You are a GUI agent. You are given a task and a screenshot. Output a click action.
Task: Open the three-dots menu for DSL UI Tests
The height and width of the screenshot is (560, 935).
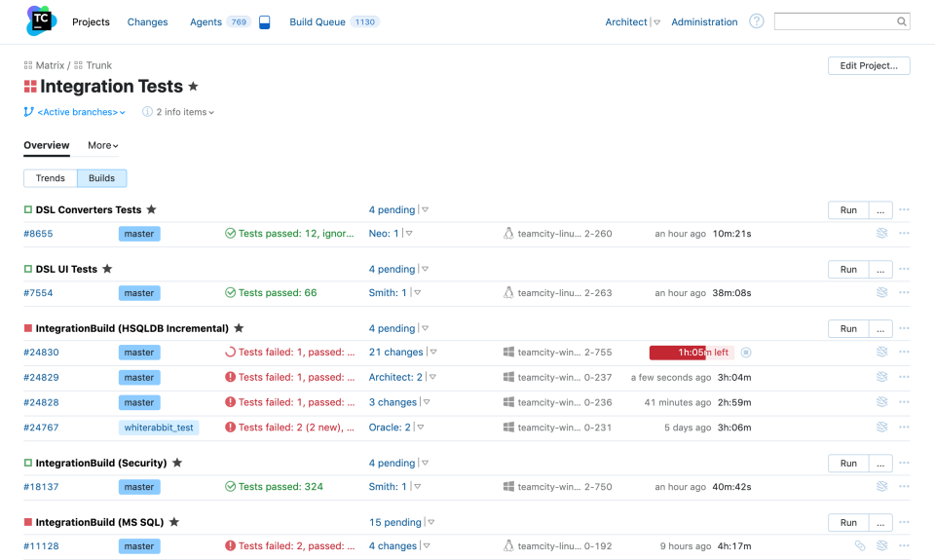904,269
